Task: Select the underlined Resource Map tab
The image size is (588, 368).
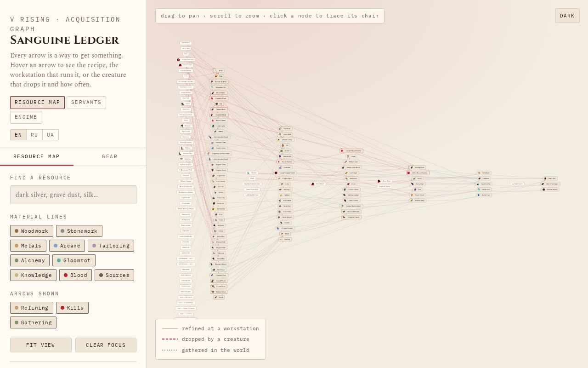Action: tap(37, 157)
